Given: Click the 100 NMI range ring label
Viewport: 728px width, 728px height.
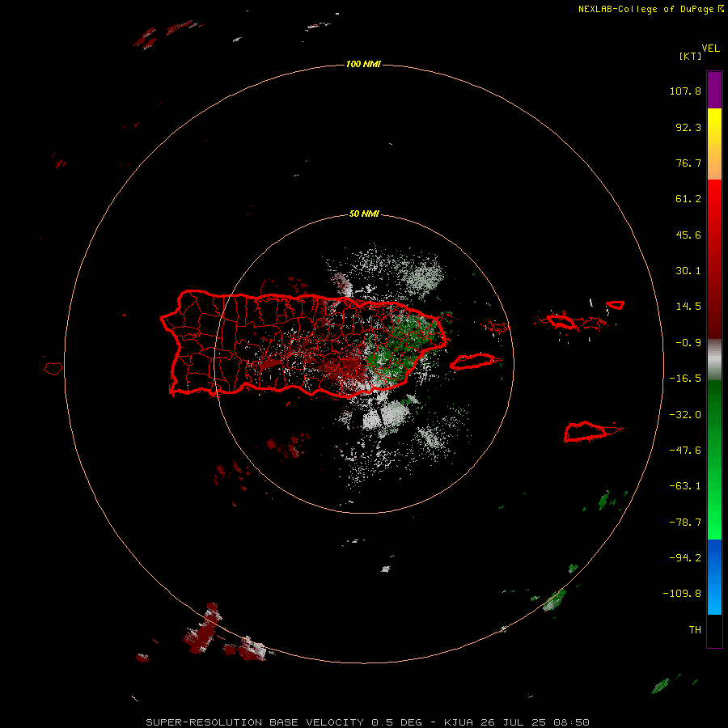Looking at the screenshot, I should click(x=363, y=64).
